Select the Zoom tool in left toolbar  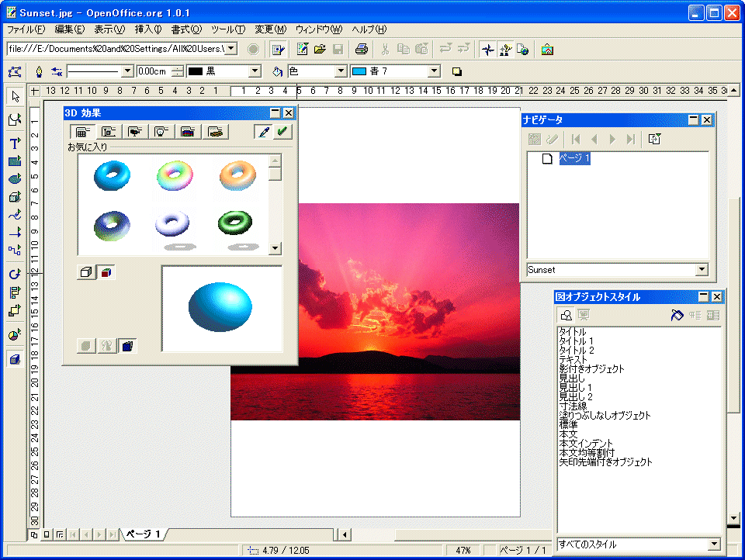16,119
